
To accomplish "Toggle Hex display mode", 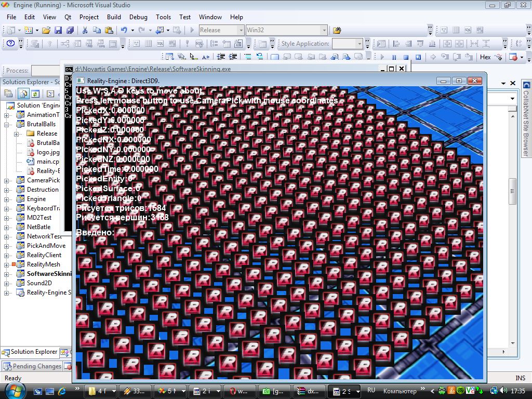I will tap(485, 57).
